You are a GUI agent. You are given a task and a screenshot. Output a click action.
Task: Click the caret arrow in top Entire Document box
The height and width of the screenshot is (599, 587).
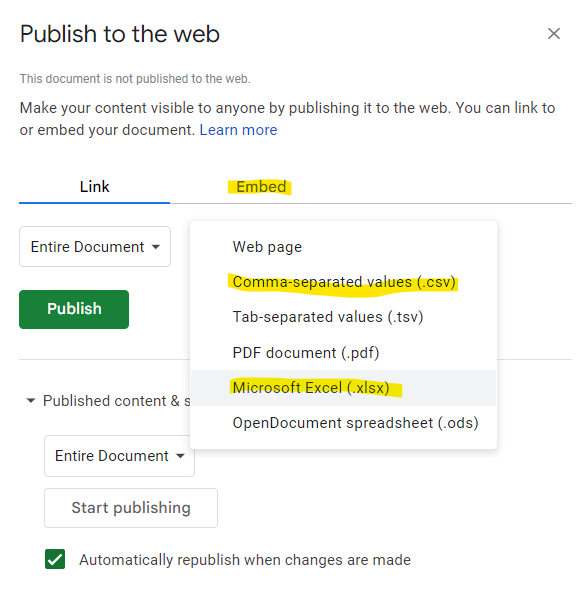pyautogui.click(x=155, y=247)
